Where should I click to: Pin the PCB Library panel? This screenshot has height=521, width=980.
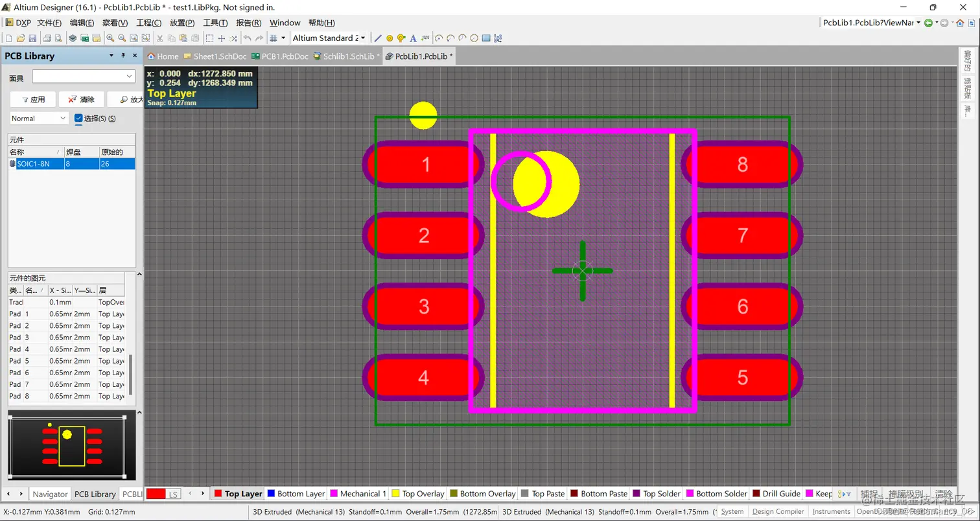(122, 56)
